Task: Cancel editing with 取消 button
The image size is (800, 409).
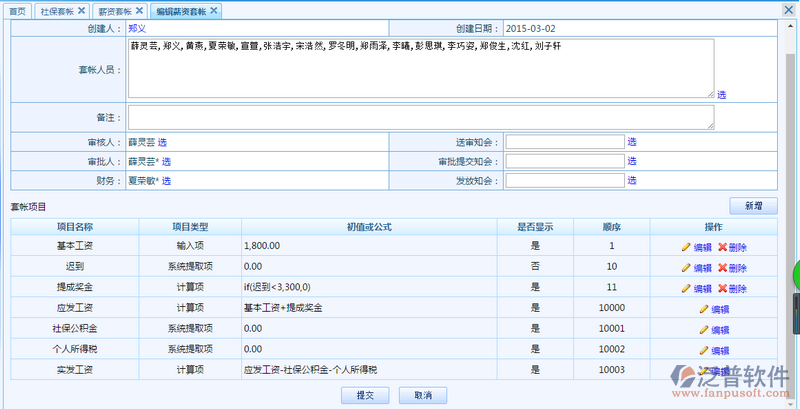Action: click(423, 395)
